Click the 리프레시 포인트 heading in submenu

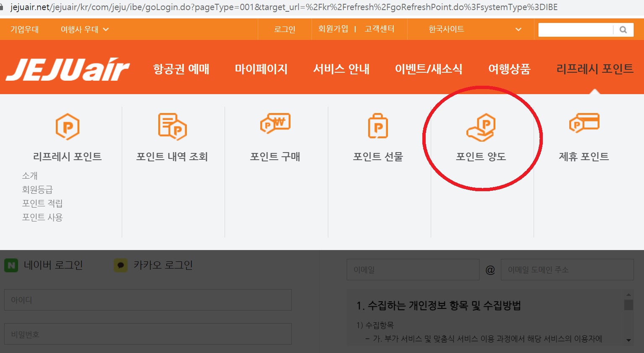tap(67, 157)
